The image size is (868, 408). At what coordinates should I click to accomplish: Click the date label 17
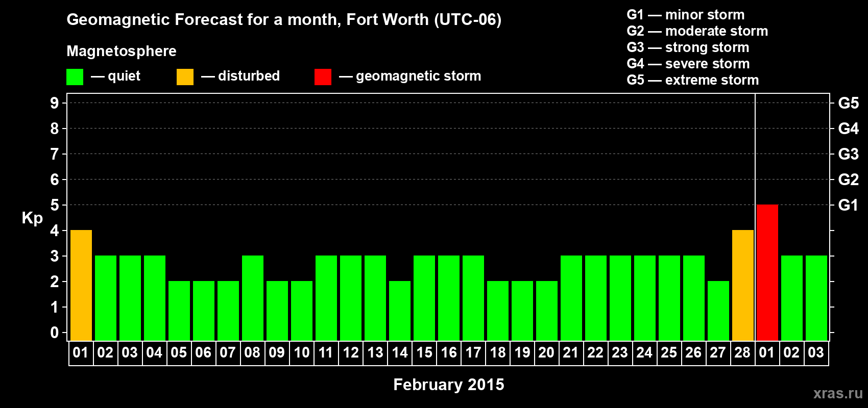(473, 353)
